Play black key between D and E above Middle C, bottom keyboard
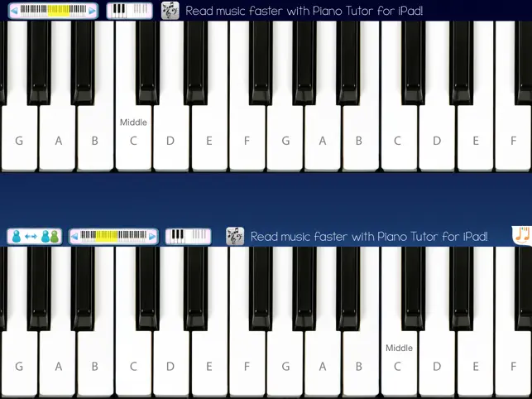532x399 pixels. coord(461,289)
